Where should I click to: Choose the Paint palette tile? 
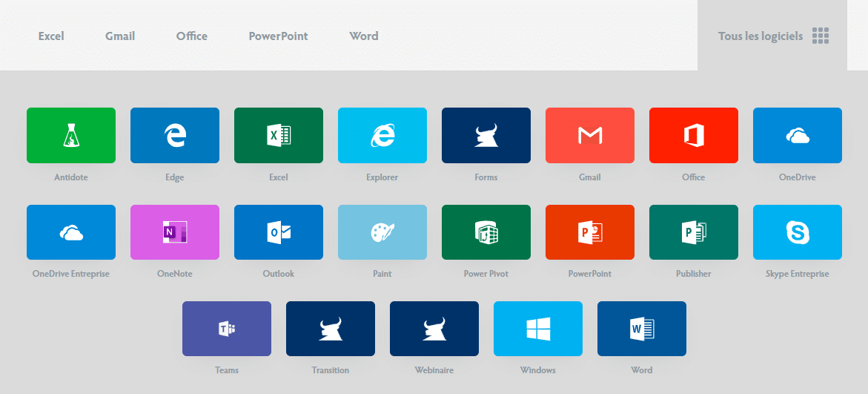click(x=382, y=232)
